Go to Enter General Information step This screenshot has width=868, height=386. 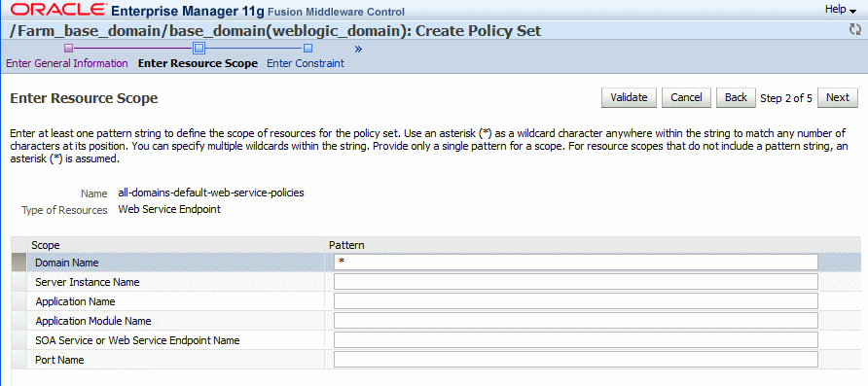click(x=67, y=63)
